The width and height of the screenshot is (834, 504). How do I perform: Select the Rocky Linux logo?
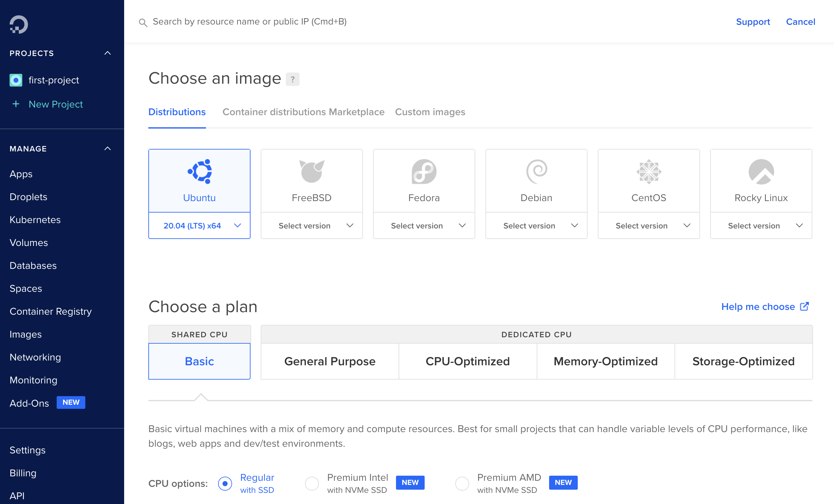click(761, 171)
